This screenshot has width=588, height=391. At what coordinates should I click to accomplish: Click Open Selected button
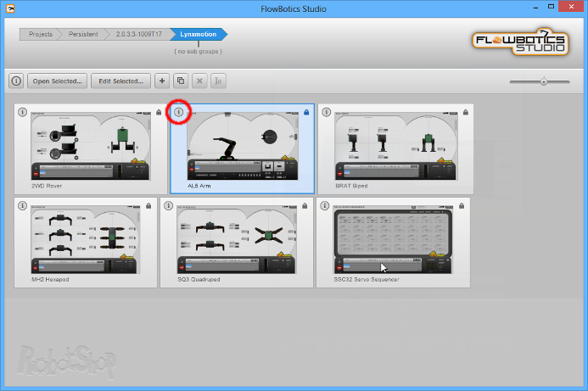click(x=57, y=81)
